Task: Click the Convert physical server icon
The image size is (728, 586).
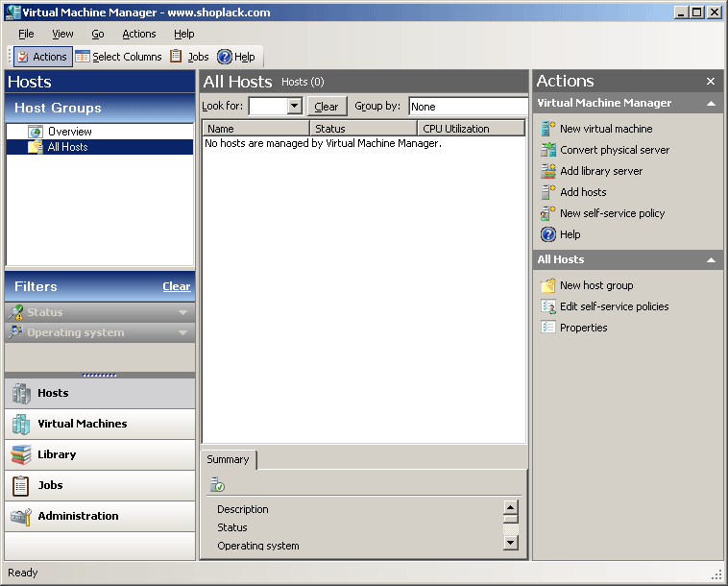Action: coord(548,150)
